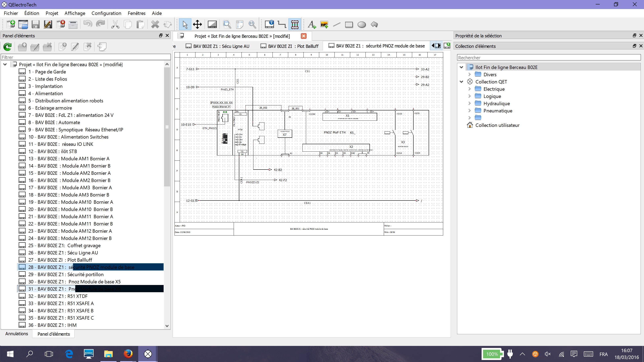The image size is (644, 362).
Task: Select the rectangle drawing tool
Action: tap(349, 25)
